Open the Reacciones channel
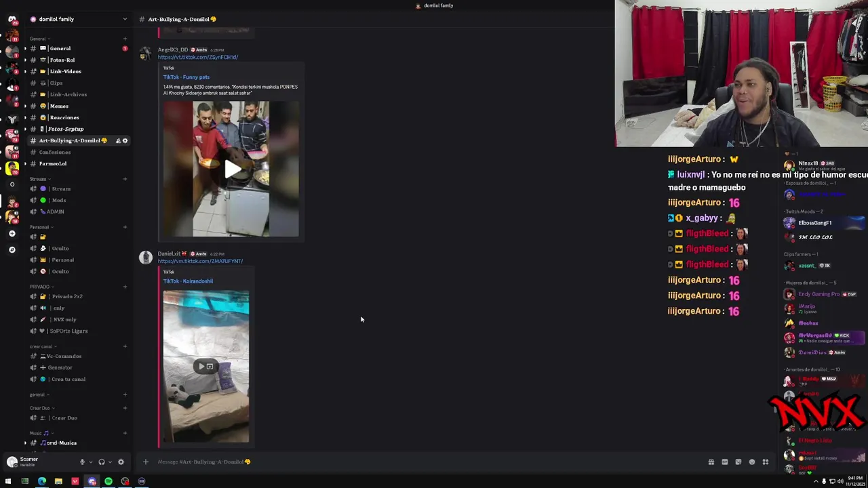Viewport: 868px width, 488px height. [77, 117]
